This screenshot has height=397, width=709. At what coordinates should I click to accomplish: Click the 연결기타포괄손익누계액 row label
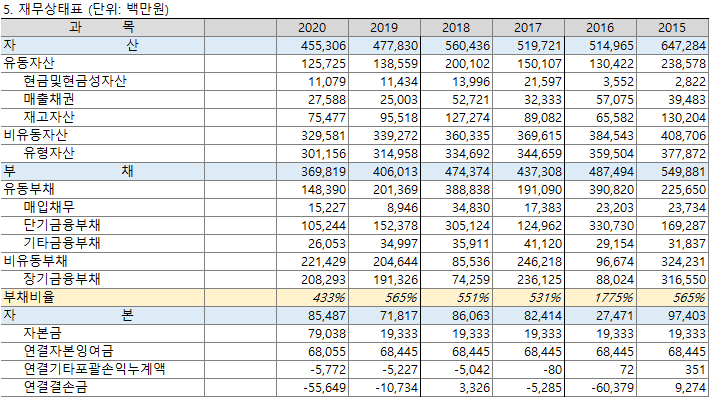[94, 369]
